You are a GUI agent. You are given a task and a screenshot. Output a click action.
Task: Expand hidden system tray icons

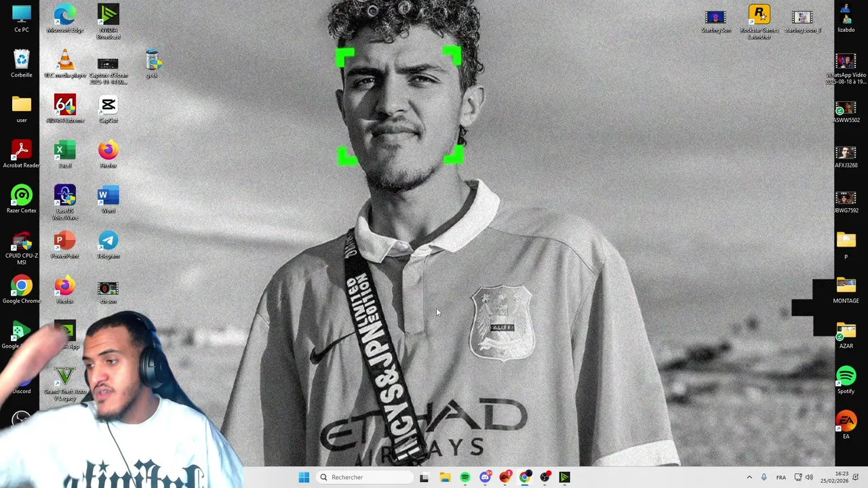click(x=749, y=477)
